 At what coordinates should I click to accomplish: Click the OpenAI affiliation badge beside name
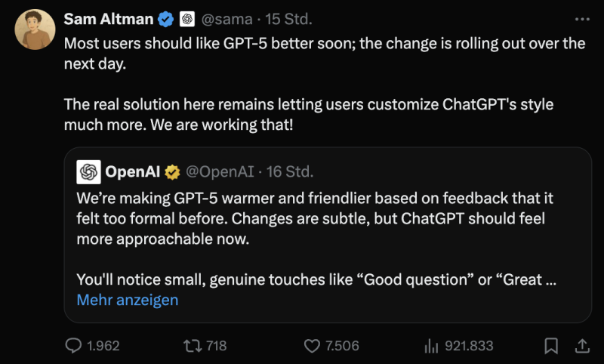click(x=188, y=18)
